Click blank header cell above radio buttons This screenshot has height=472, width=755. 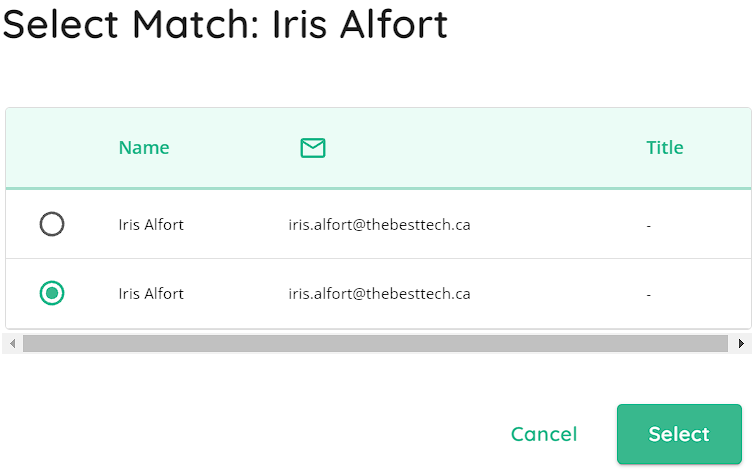(52, 147)
